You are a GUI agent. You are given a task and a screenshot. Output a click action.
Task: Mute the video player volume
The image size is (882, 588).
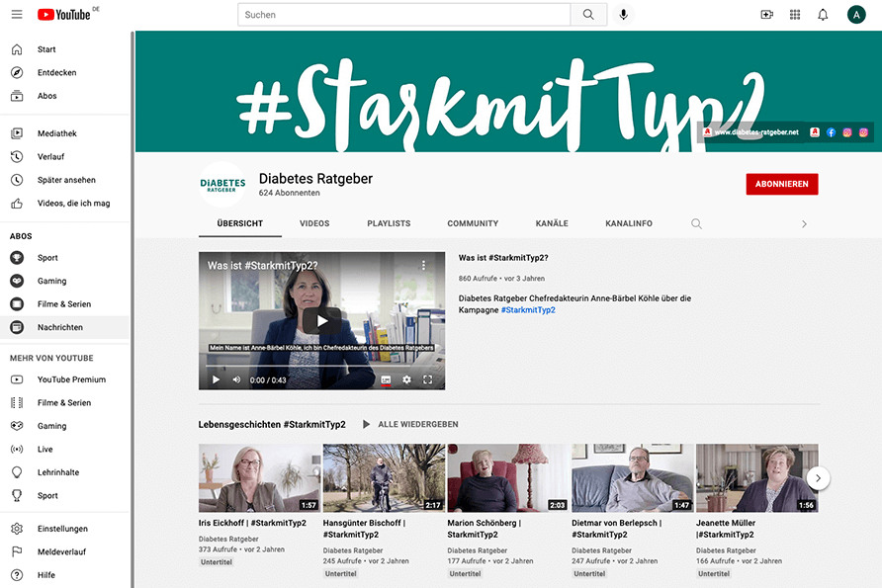(x=236, y=379)
